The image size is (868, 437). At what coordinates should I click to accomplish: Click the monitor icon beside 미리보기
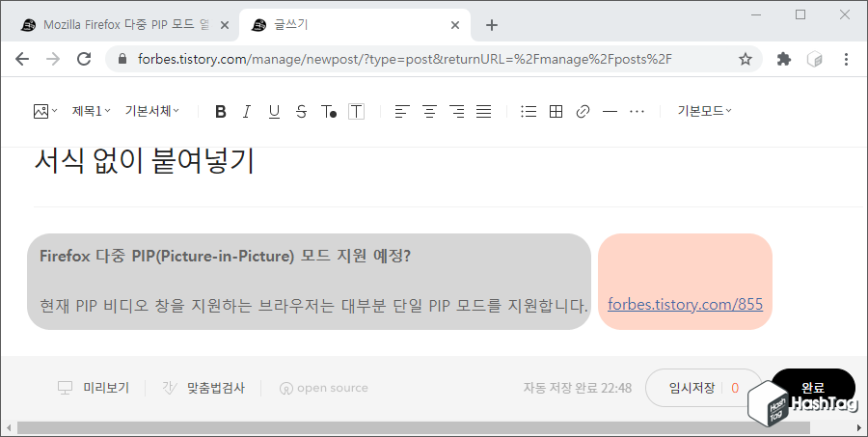[66, 388]
